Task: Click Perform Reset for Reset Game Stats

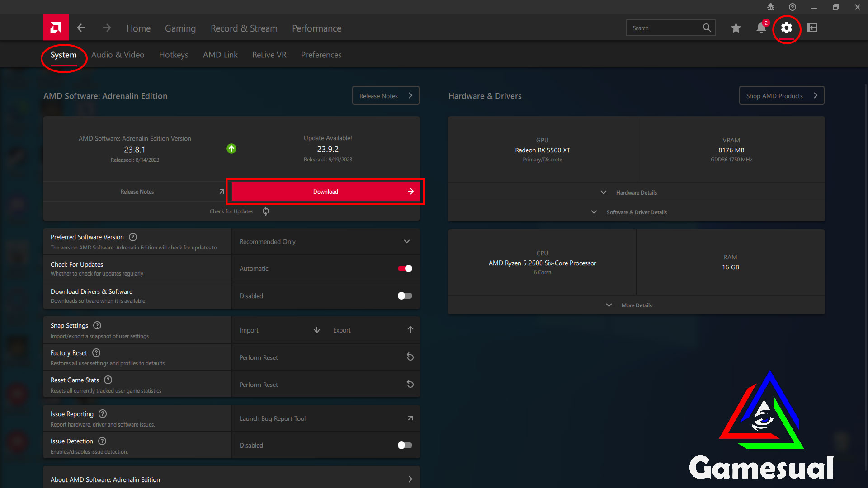Action: click(259, 385)
